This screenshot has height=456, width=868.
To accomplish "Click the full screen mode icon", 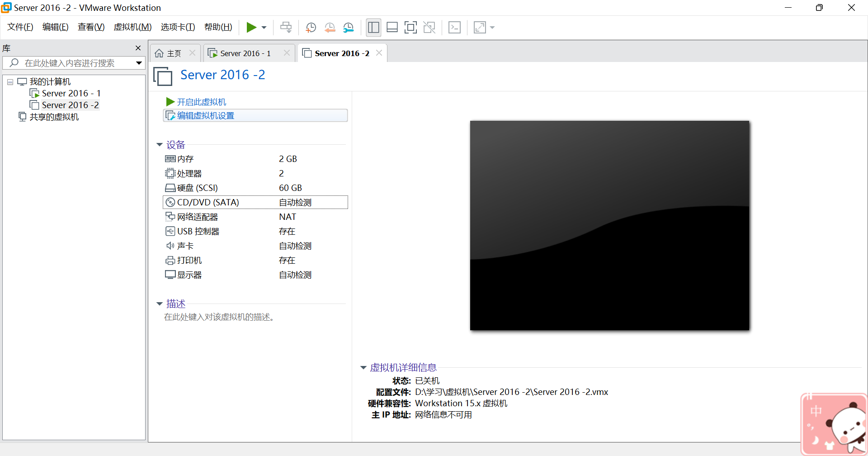I will 410,28.
